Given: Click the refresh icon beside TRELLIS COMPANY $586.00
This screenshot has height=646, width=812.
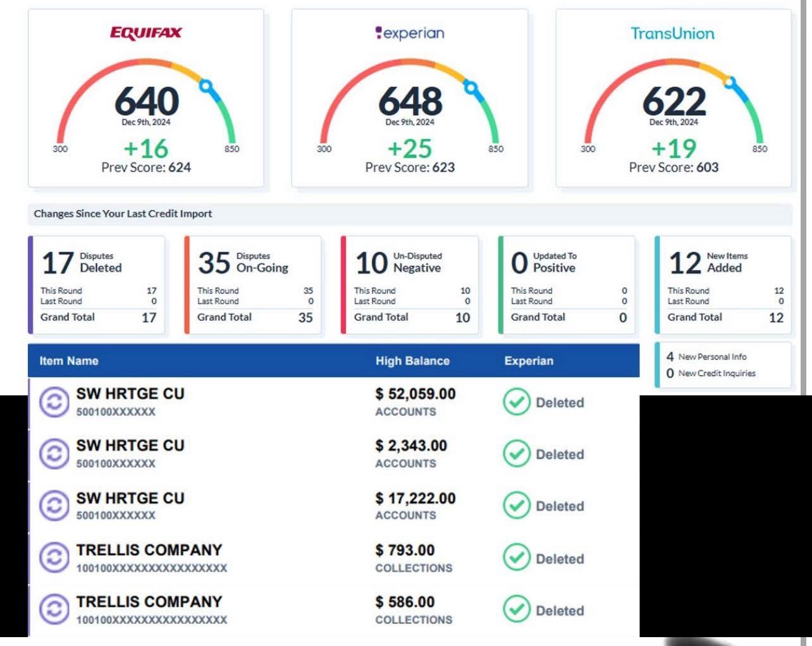Looking at the screenshot, I should [x=54, y=609].
